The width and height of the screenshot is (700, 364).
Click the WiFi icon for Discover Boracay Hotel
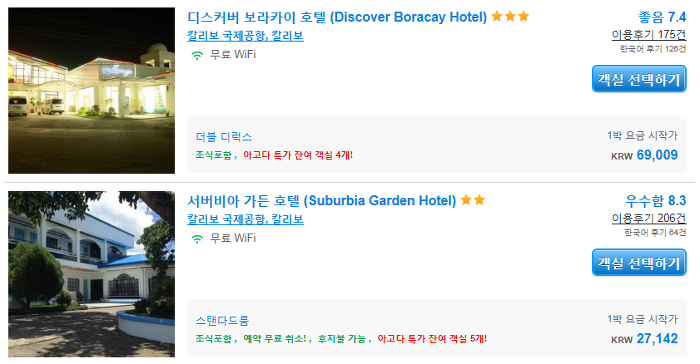coord(197,55)
